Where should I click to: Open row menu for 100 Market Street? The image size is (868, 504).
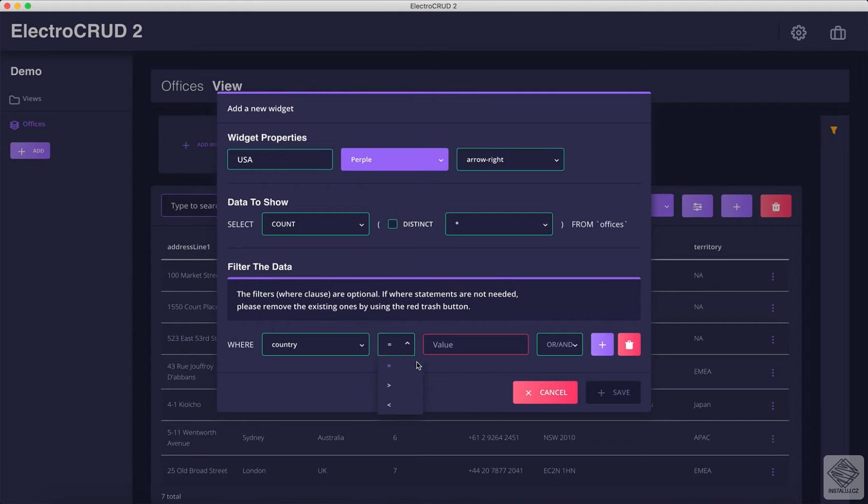click(x=773, y=276)
